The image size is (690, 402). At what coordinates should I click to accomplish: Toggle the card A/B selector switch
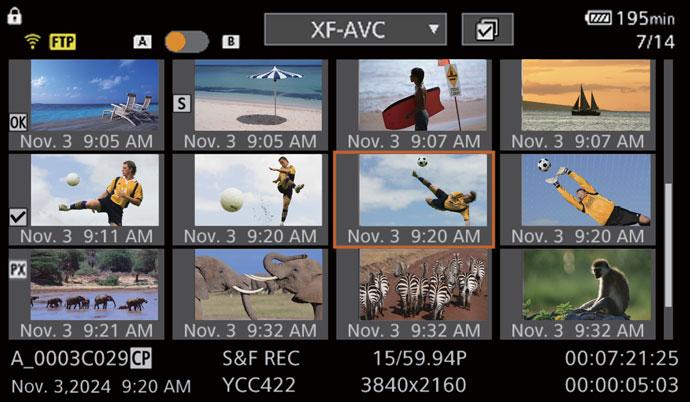click(187, 42)
